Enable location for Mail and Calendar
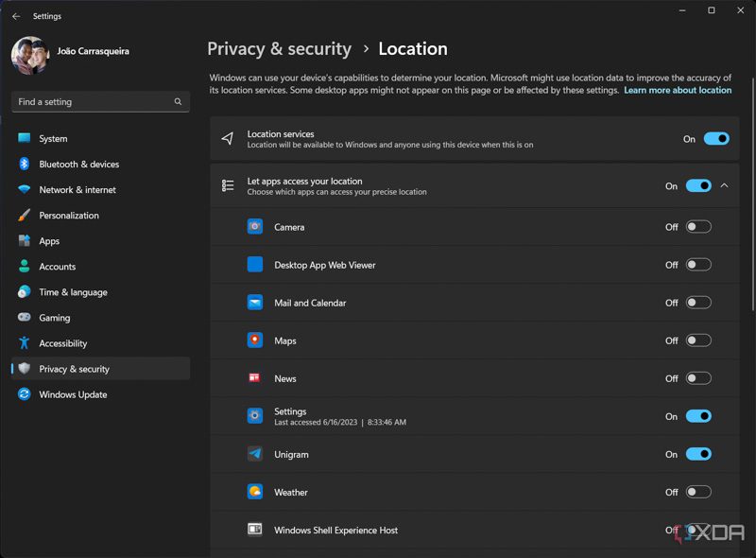The image size is (756, 558). (x=698, y=303)
